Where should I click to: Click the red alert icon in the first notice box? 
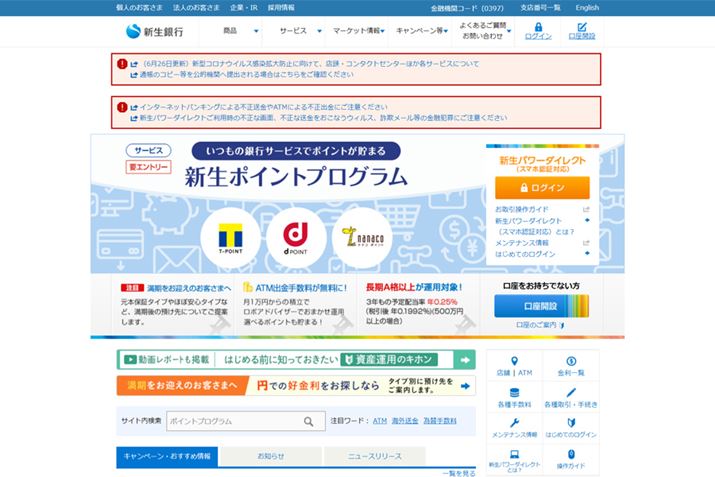pos(122,64)
